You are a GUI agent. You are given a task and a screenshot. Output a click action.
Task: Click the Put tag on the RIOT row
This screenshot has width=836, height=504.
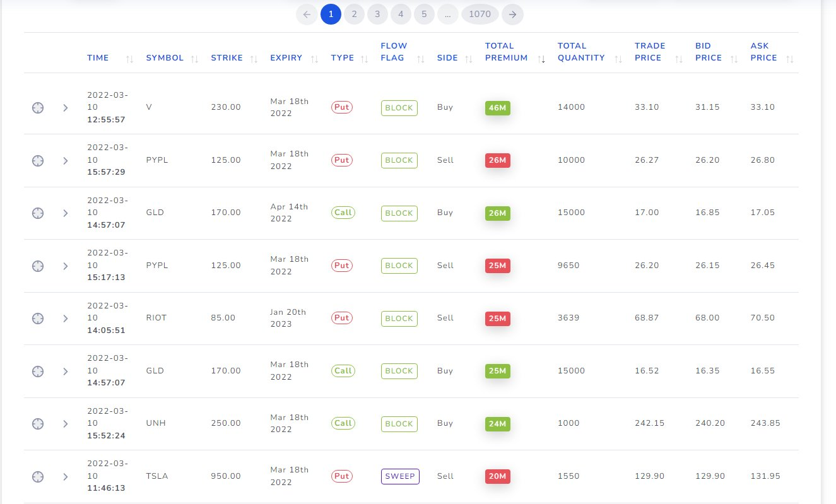tap(342, 318)
